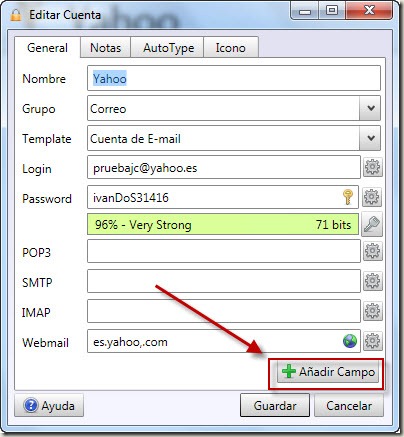Switch to the AutoType tab

tap(168, 48)
